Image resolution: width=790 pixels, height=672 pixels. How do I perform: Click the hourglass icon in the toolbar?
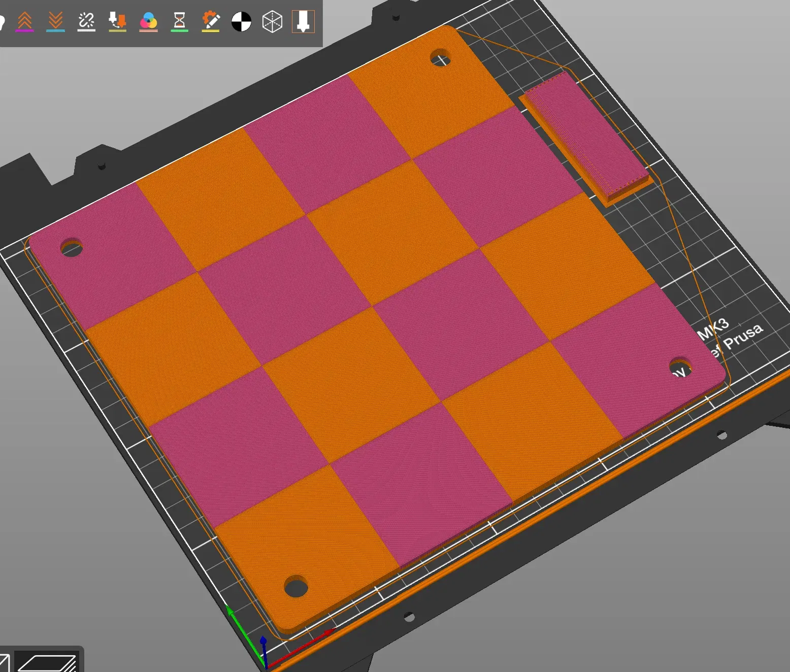click(179, 21)
